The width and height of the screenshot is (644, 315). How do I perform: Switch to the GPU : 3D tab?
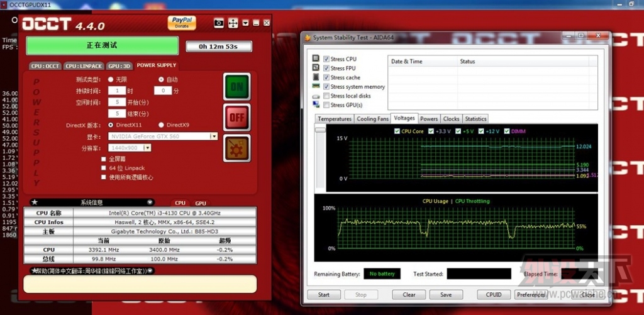[x=119, y=66]
